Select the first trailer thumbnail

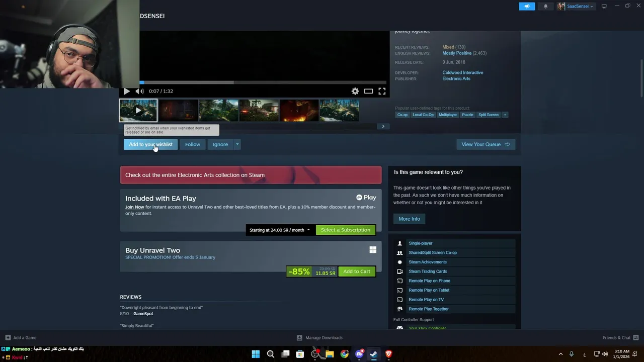point(138,111)
